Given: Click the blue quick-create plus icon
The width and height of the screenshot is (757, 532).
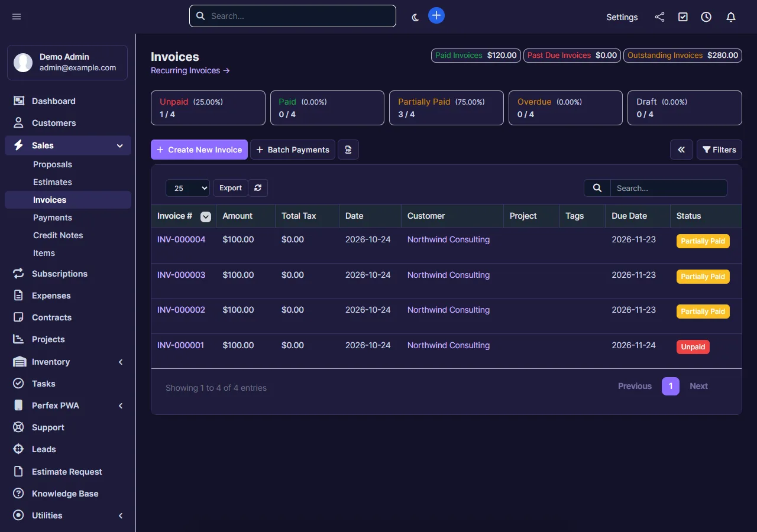Looking at the screenshot, I should coord(436,15).
